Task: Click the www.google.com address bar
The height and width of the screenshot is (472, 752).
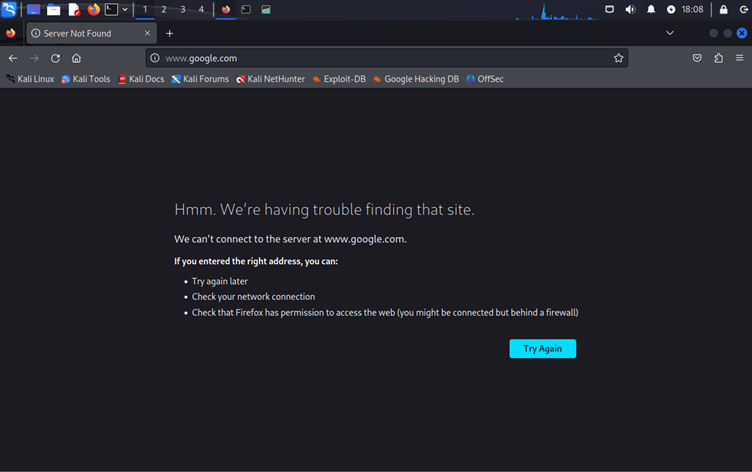Action: [380, 58]
